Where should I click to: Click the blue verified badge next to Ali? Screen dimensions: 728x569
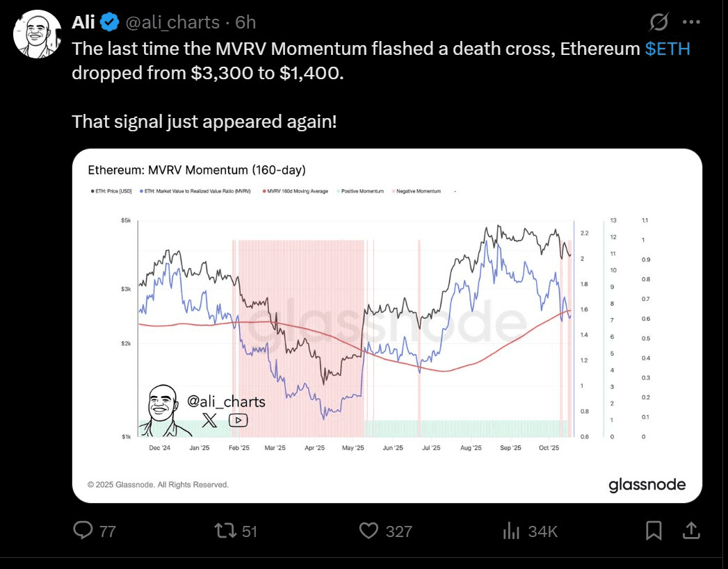click(x=110, y=23)
